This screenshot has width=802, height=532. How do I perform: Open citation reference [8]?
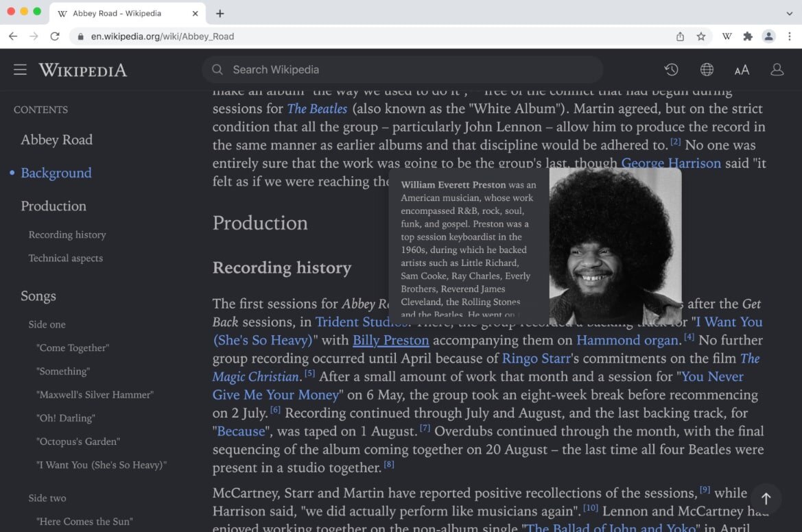(389, 464)
